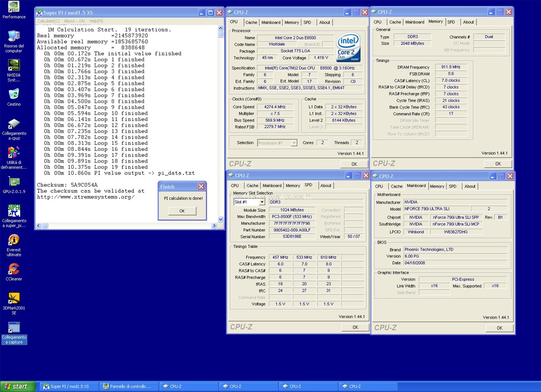Viewport: 541px width, 392px height.
Task: Open the Utilità di deframmentazione icon
Action: 14,158
